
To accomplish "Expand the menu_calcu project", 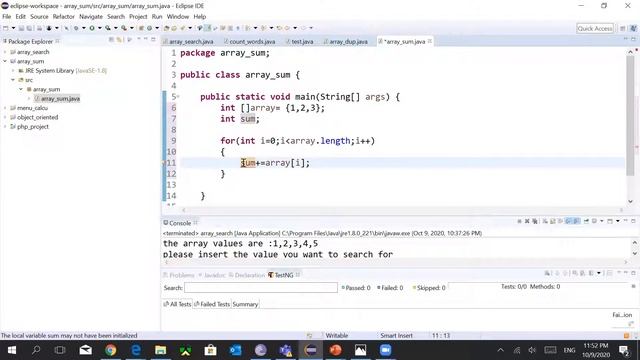I will (5, 108).
